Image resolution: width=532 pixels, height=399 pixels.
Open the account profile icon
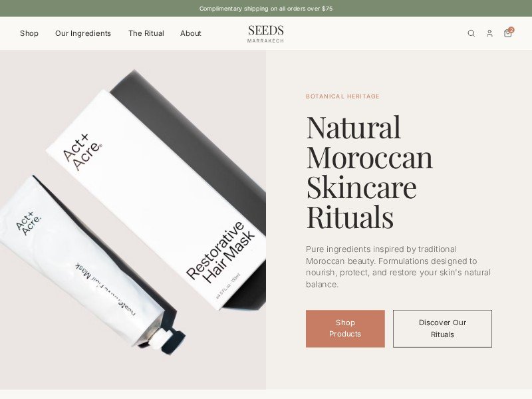coord(489,33)
